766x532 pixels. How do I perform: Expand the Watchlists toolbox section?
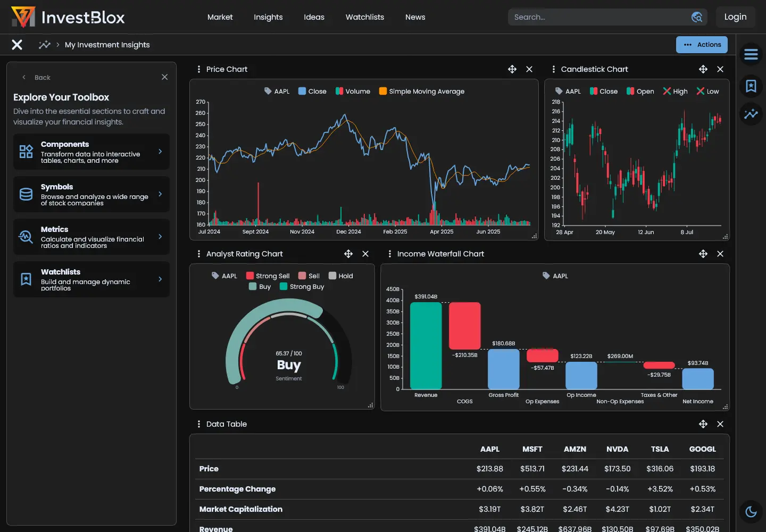pyautogui.click(x=91, y=279)
